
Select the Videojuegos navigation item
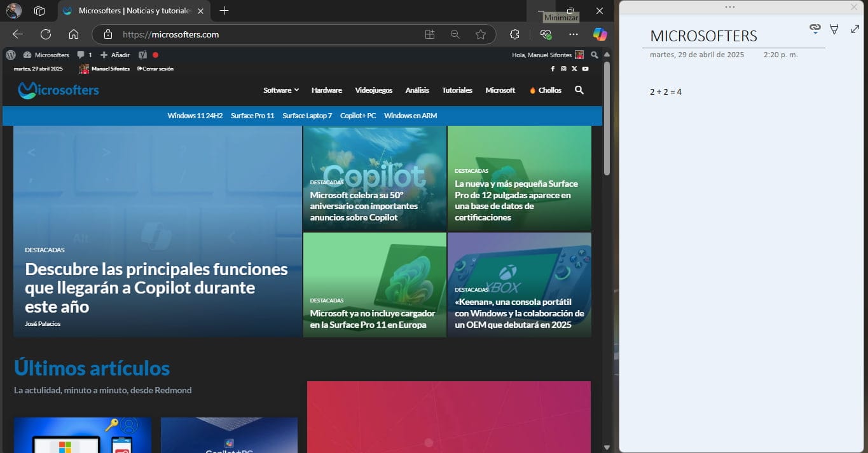[x=373, y=90]
